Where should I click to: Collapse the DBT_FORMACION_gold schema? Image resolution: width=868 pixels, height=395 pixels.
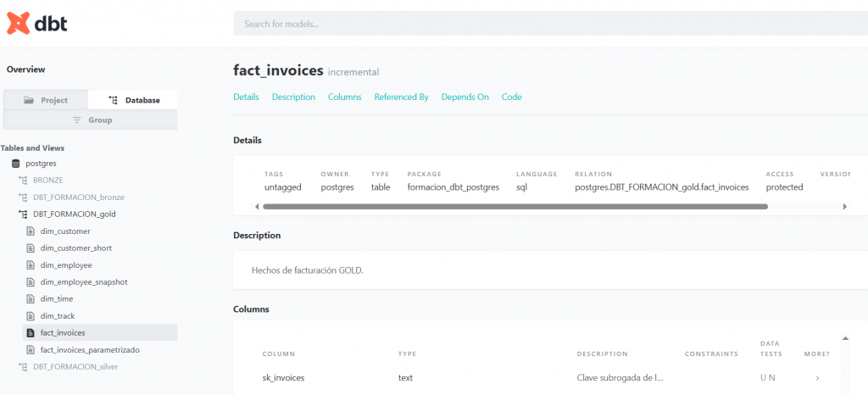pos(74,214)
